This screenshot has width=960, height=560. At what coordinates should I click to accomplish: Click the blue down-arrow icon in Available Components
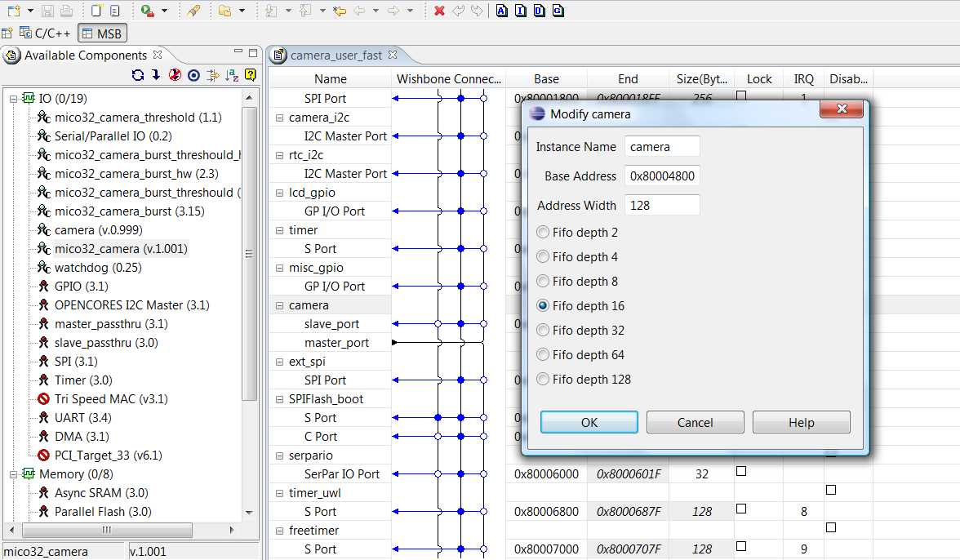pos(156,74)
